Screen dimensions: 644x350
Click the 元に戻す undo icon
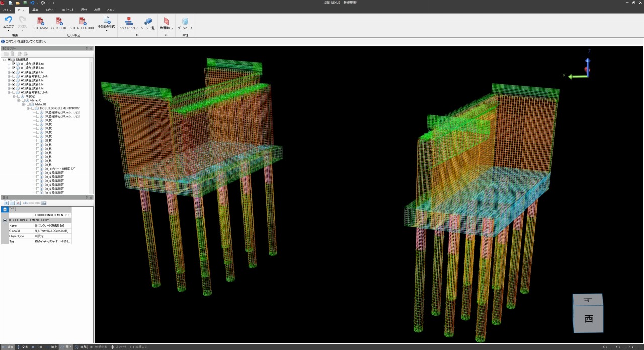coord(8,20)
